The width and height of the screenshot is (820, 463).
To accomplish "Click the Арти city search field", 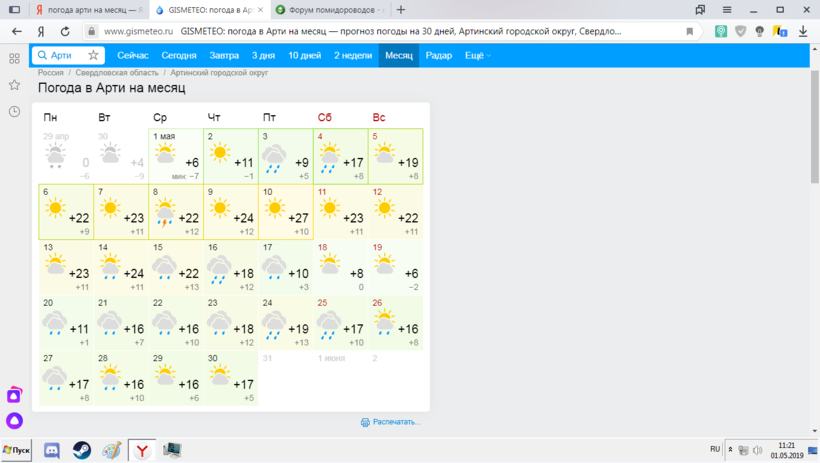I will click(x=61, y=55).
